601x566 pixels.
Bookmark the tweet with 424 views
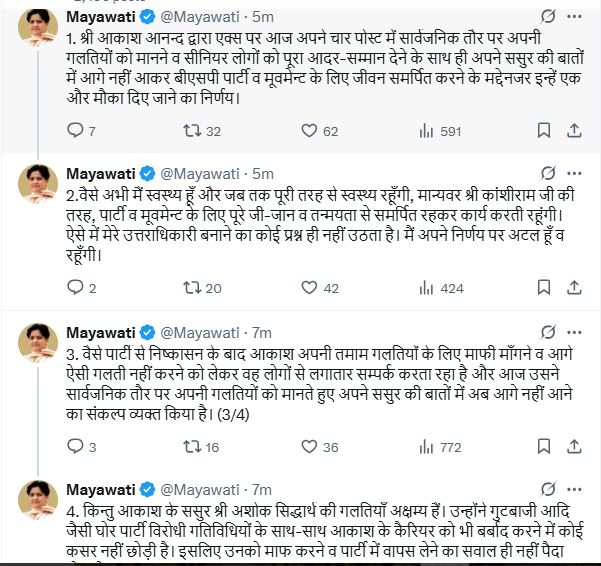pyautogui.click(x=544, y=288)
